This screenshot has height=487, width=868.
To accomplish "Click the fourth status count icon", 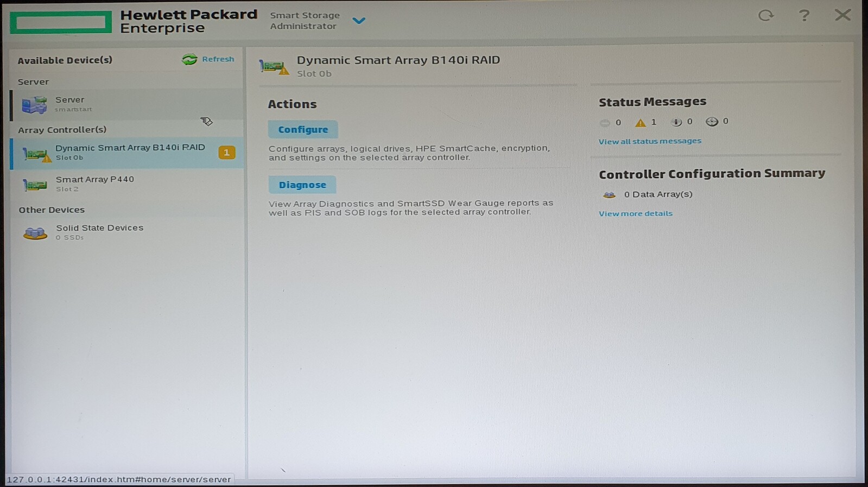I will click(x=712, y=122).
